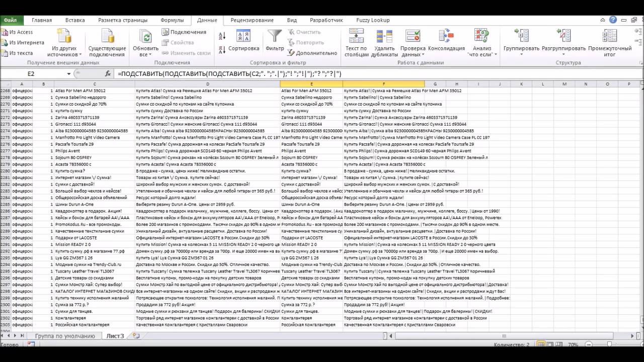The height and width of the screenshot is (362, 644).
Task: Switch to Normal view icon
Action: 541,344
